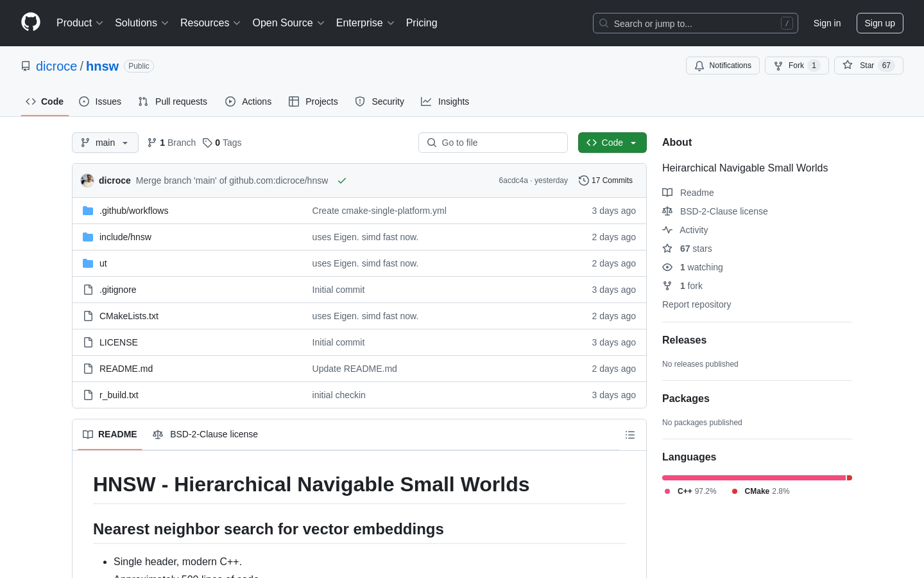The image size is (924, 578).
Task: Open the hnsw repository name link
Action: [103, 66]
